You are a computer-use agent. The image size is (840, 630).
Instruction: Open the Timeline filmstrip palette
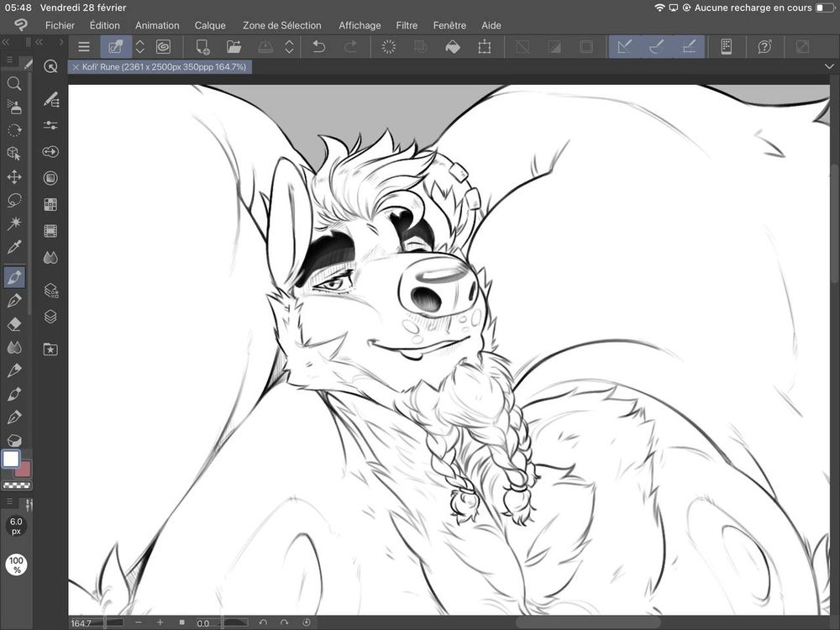[50, 231]
